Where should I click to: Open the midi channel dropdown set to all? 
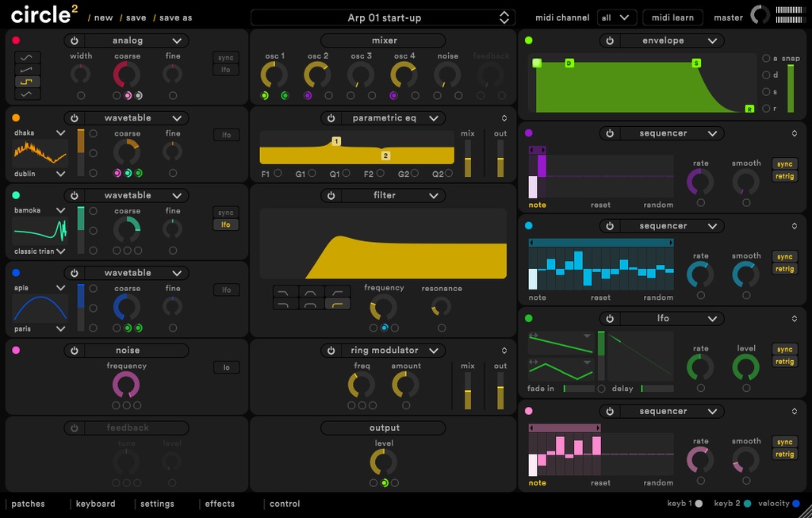coord(617,17)
